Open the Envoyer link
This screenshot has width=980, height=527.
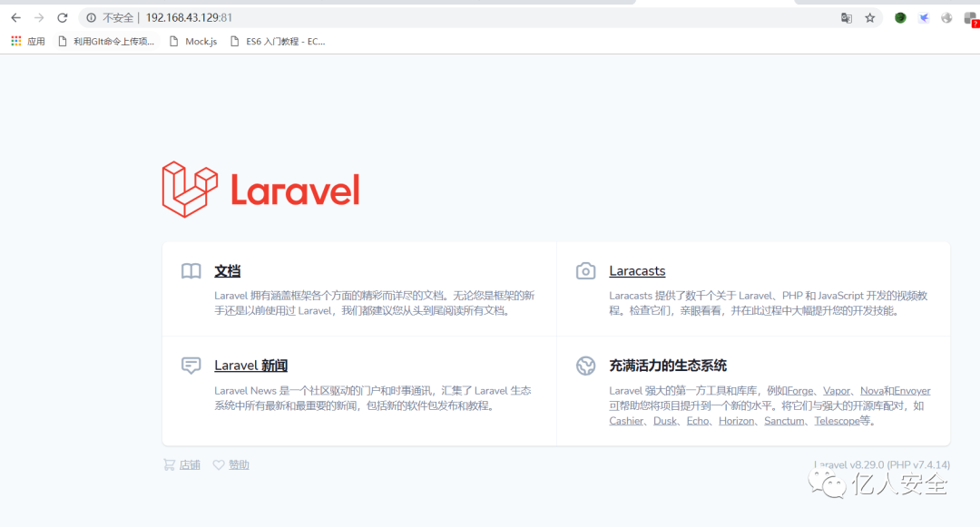[913, 391]
